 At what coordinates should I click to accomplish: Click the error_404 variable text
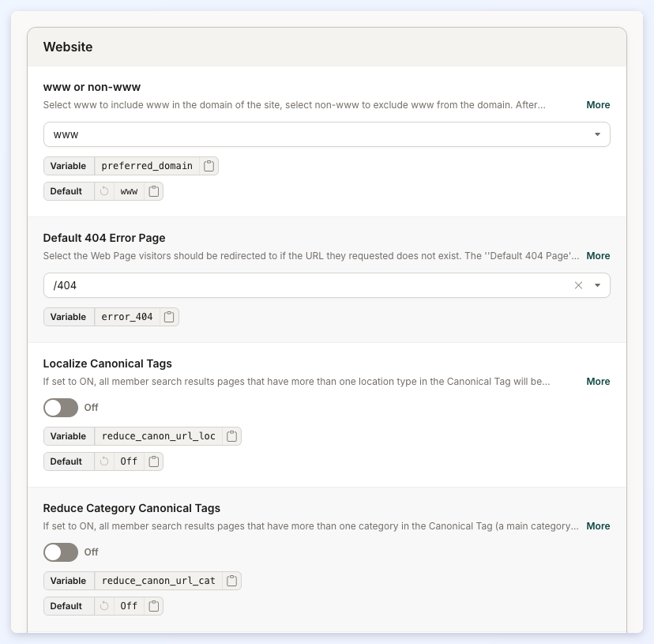(127, 317)
